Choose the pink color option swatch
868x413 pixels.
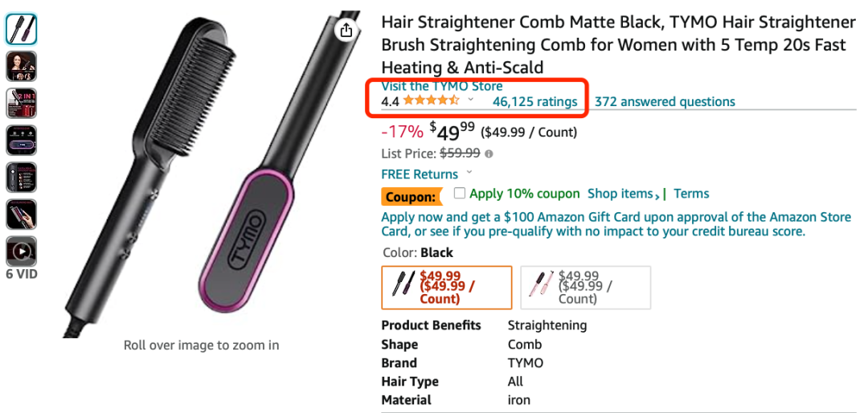click(x=585, y=287)
